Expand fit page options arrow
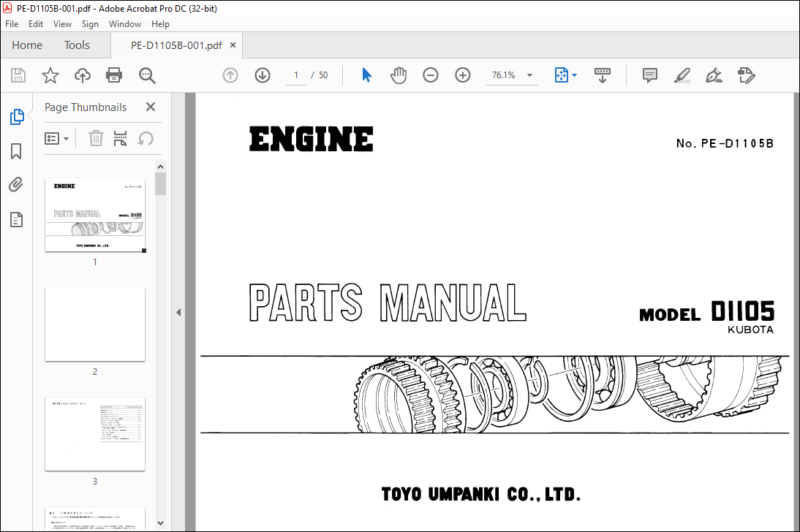The image size is (800, 532). (575, 75)
